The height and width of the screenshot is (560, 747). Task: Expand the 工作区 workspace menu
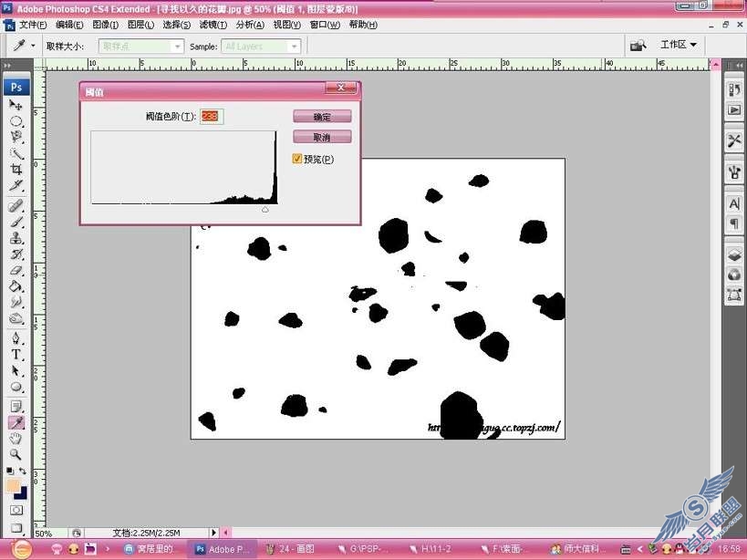pyautogui.click(x=679, y=45)
